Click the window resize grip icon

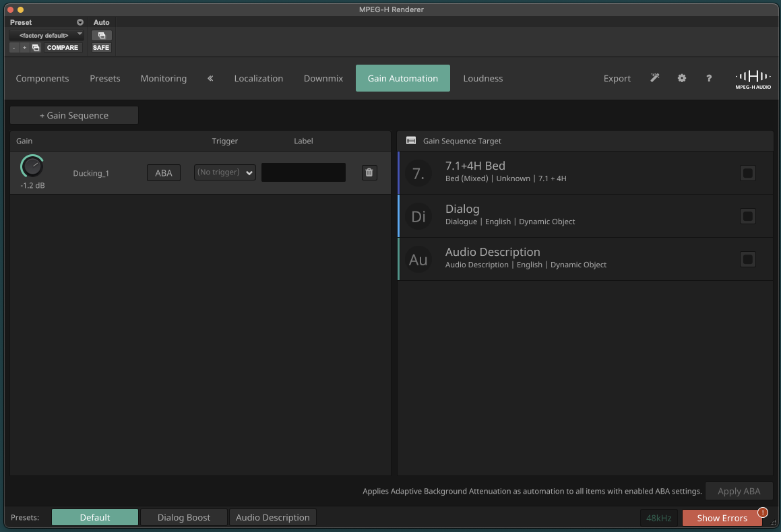(x=773, y=522)
